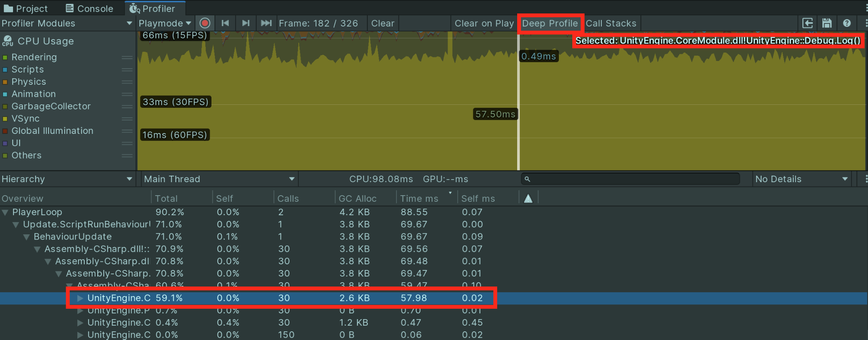Toggle Call Stacks recording

[611, 23]
